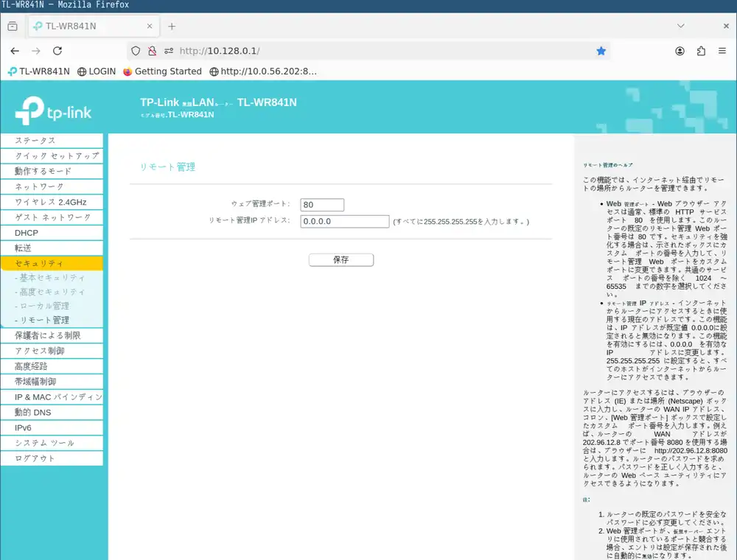Click the リモート管理のヘルプ help heading

click(x=608, y=165)
